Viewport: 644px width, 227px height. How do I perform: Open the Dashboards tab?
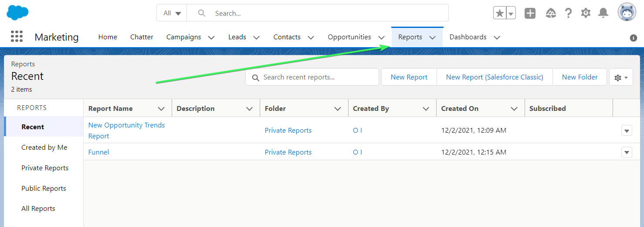pyautogui.click(x=468, y=37)
